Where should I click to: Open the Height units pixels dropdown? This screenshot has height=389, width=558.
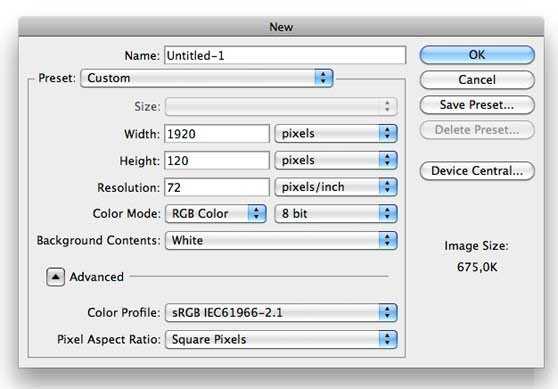tap(336, 160)
